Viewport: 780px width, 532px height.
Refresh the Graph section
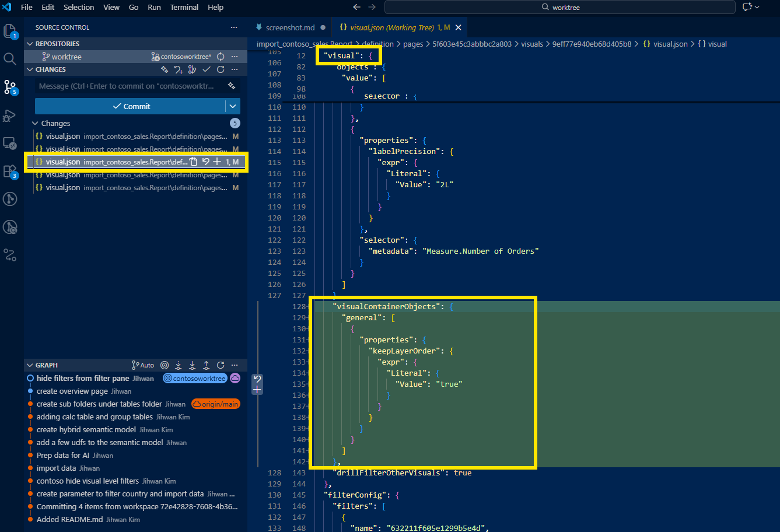[x=221, y=365]
